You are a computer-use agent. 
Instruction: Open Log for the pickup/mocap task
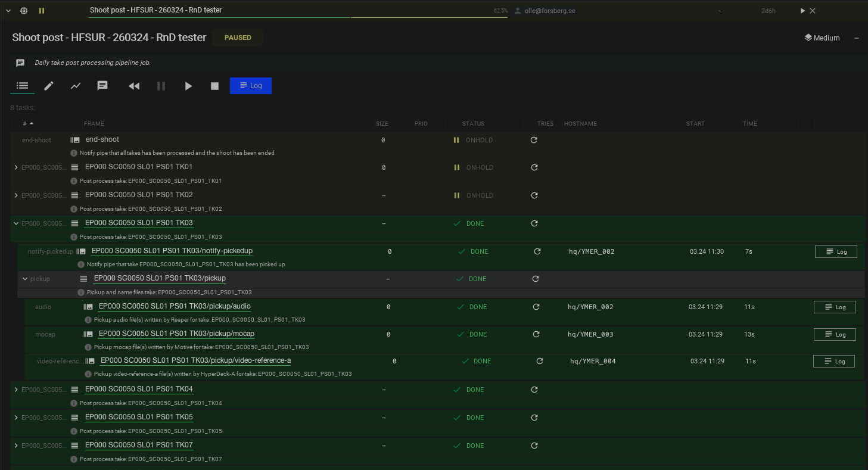click(835, 334)
